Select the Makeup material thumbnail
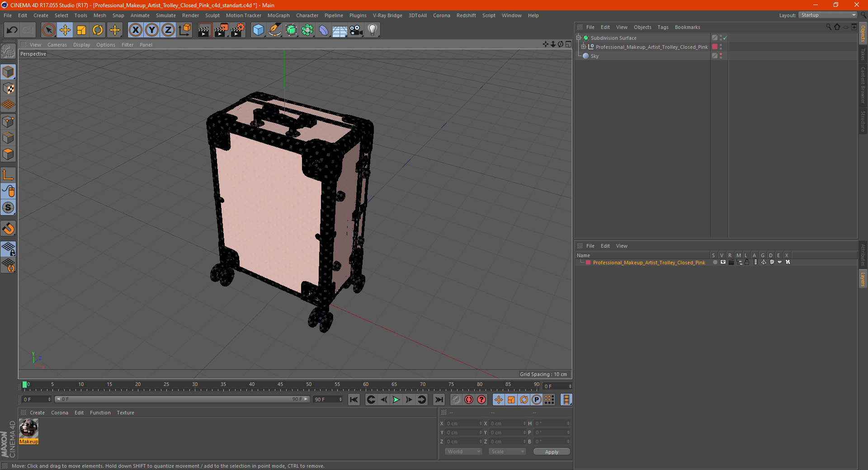The width and height of the screenshot is (868, 470). click(28, 428)
